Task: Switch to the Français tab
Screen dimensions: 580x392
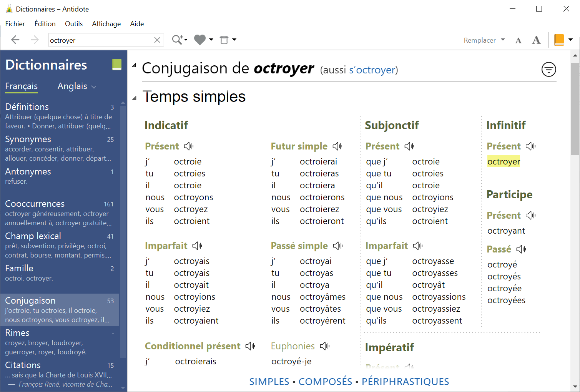Action: (22, 86)
